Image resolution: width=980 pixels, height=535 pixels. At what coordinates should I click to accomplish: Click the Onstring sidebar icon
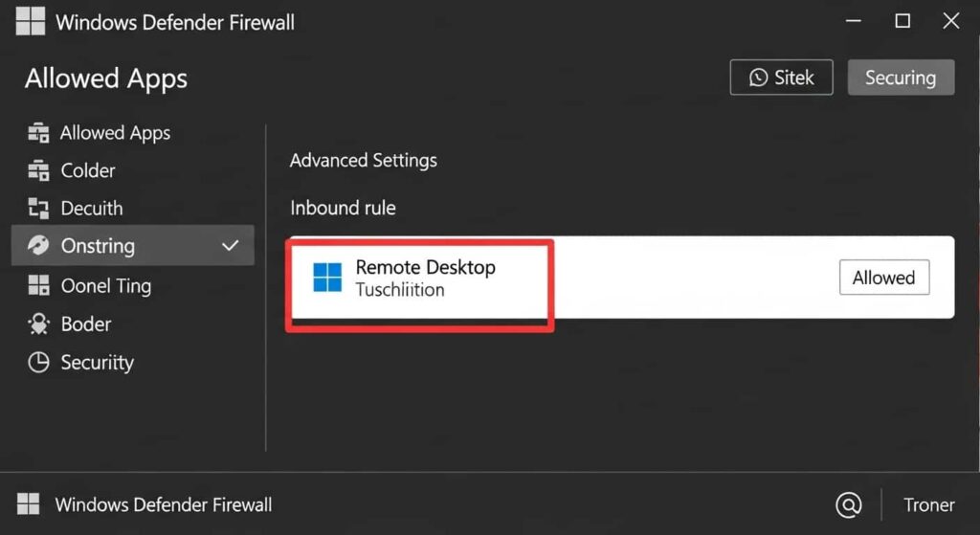click(38, 246)
